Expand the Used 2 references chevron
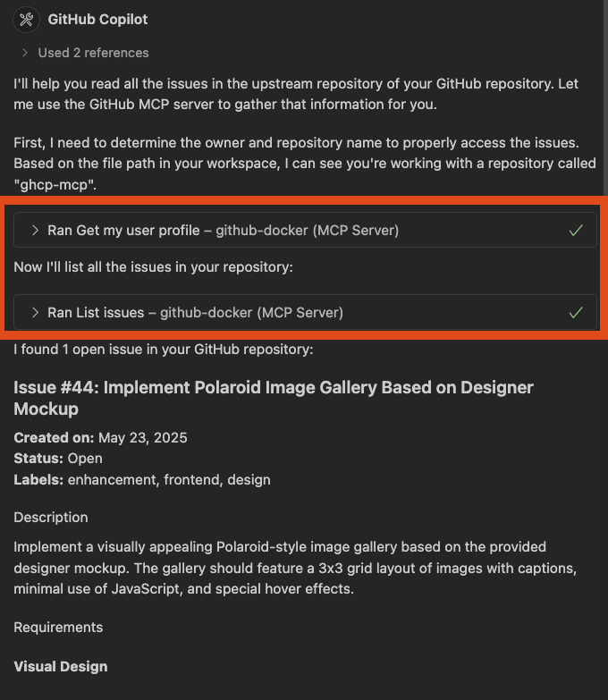Screen dimensions: 608x700 [25, 53]
